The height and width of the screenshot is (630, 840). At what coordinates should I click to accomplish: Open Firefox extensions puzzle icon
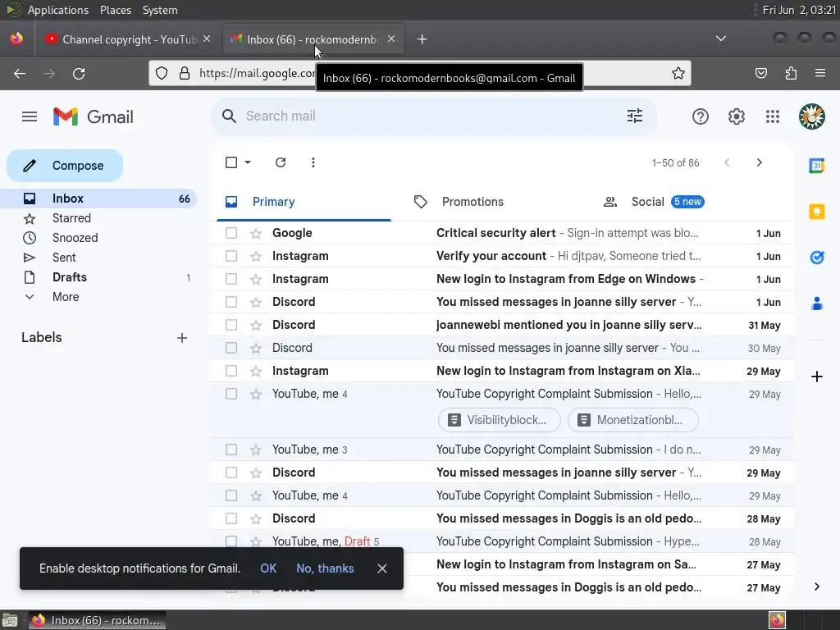coord(791,73)
